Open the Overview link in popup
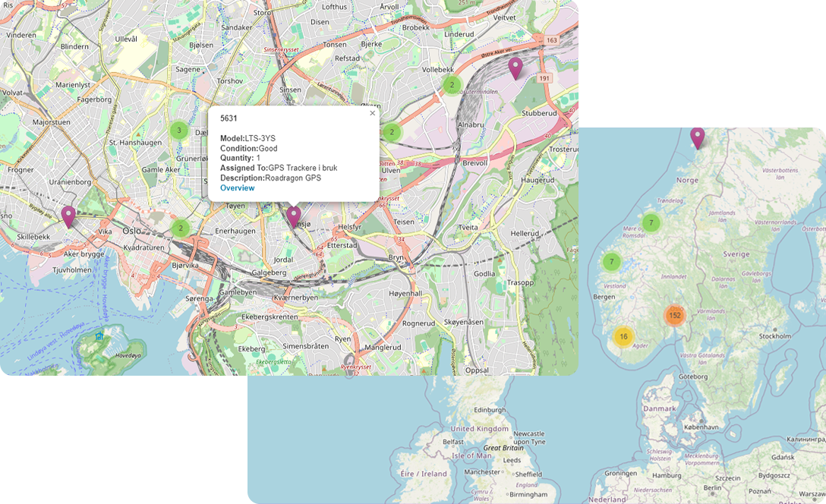The width and height of the screenshot is (826, 504). [x=237, y=187]
